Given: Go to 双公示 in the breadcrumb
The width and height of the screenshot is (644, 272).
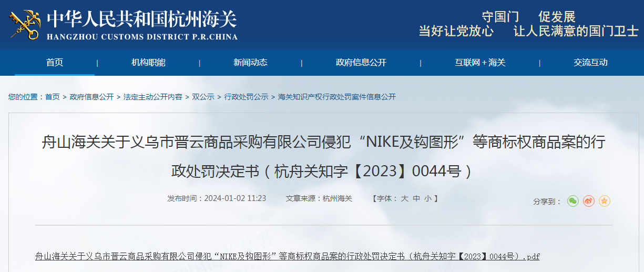Looking at the screenshot, I should tap(203, 97).
